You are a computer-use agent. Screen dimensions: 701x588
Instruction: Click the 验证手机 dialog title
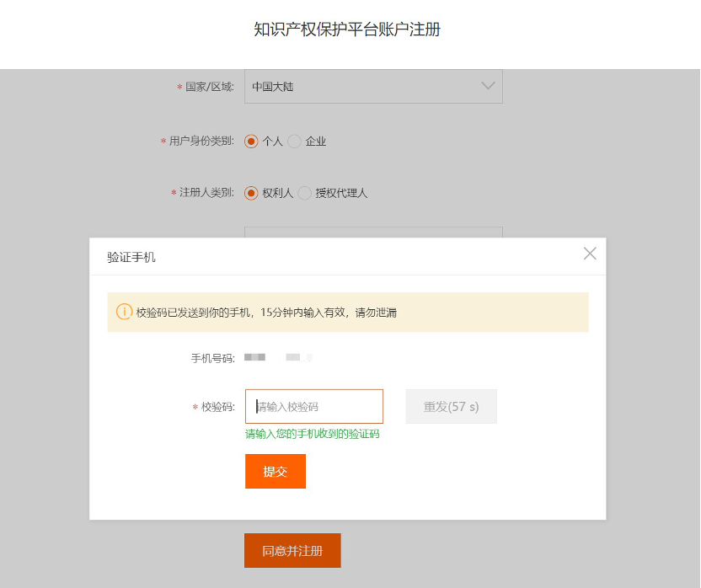(131, 257)
